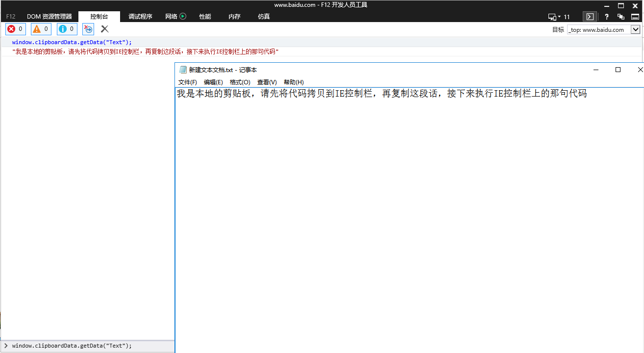Minimize the F12 developer tools window
Screen dimensions: 644x353
point(607,5)
